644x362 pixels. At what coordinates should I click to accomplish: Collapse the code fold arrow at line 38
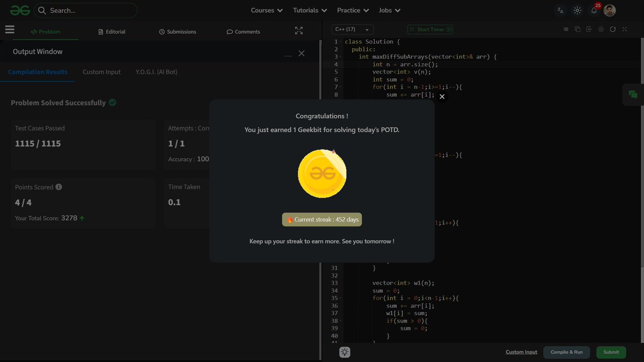[x=341, y=321]
